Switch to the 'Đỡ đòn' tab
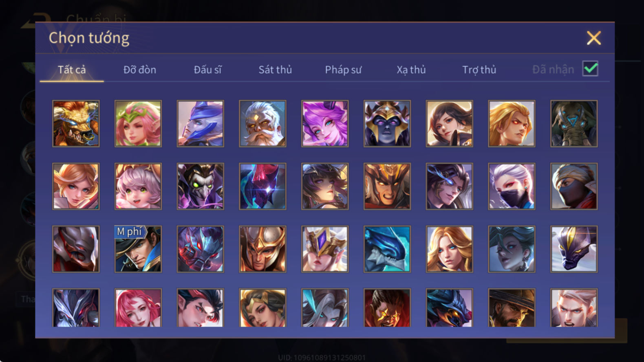Screen dimensions: 644x362 [x=140, y=70]
